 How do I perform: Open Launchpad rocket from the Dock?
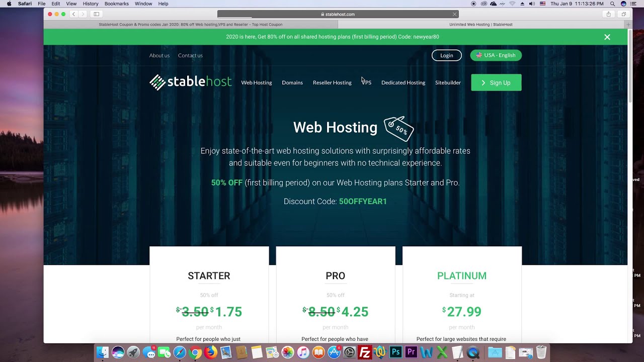click(x=133, y=352)
